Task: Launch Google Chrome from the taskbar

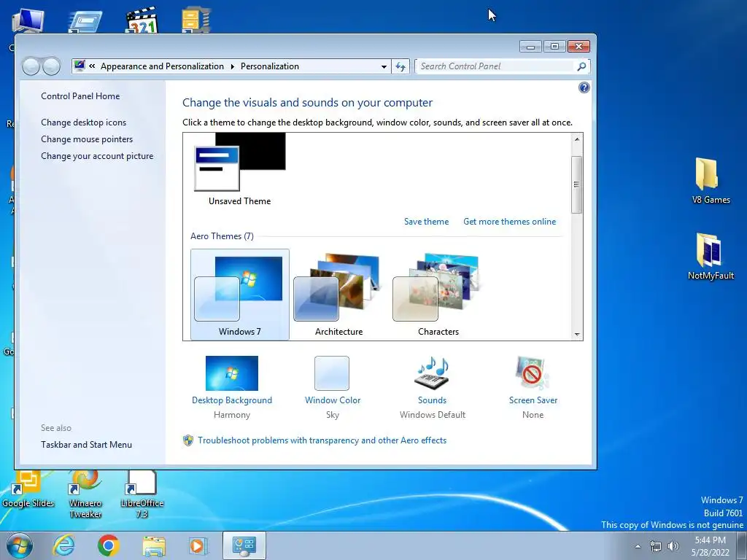Action: pyautogui.click(x=108, y=545)
